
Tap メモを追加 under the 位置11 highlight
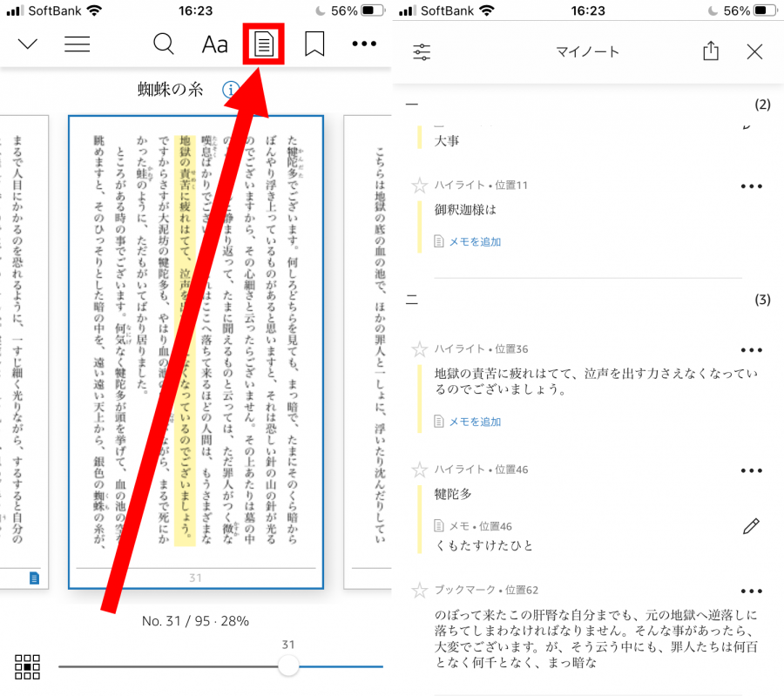tap(474, 240)
